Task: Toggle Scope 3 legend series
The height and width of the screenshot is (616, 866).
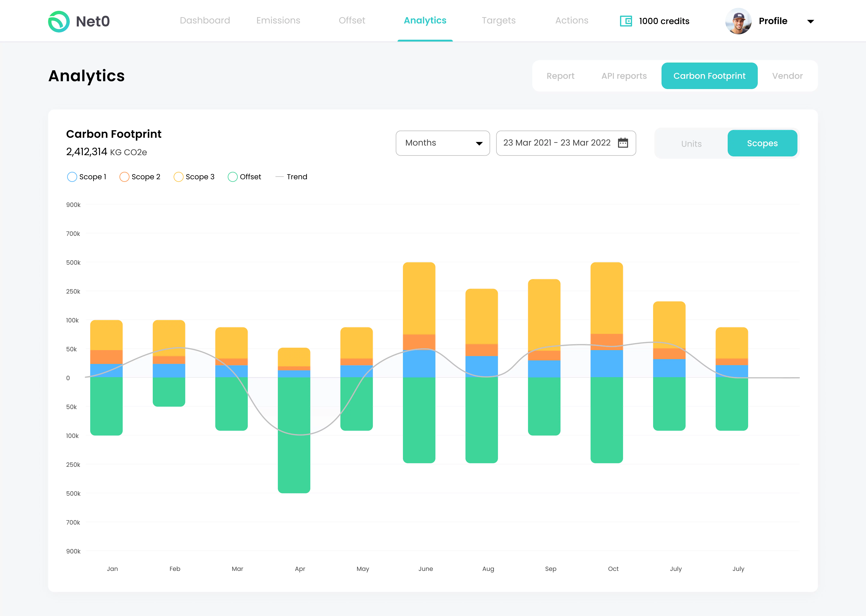Action: [194, 177]
